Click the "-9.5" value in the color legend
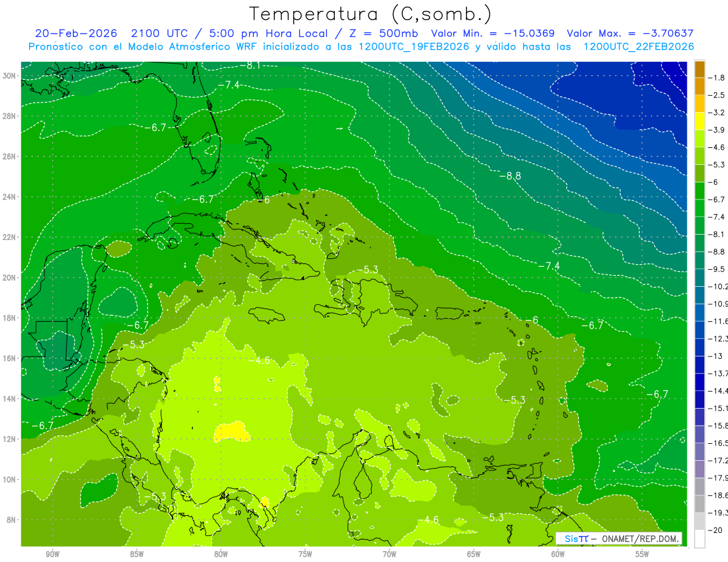Viewport: 728px width, 562px height. click(x=717, y=269)
